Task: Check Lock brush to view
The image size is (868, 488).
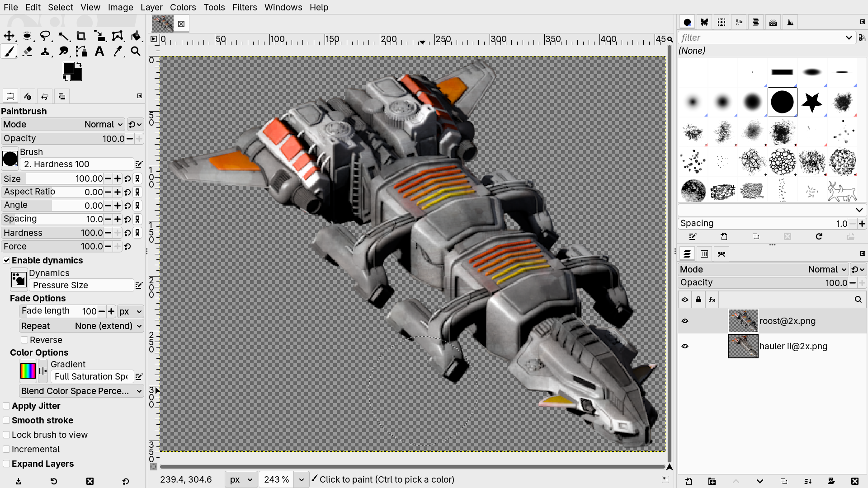Action: tap(6, 435)
